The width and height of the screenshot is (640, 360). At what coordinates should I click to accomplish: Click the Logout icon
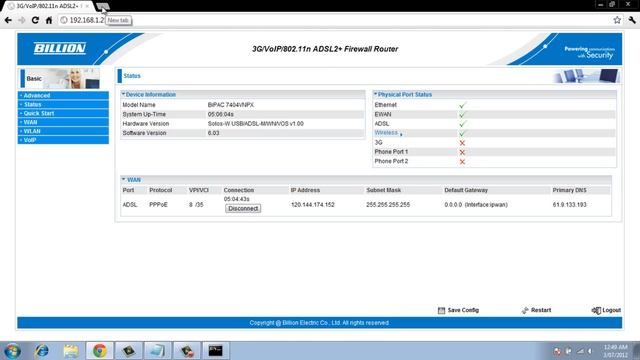coord(596,311)
